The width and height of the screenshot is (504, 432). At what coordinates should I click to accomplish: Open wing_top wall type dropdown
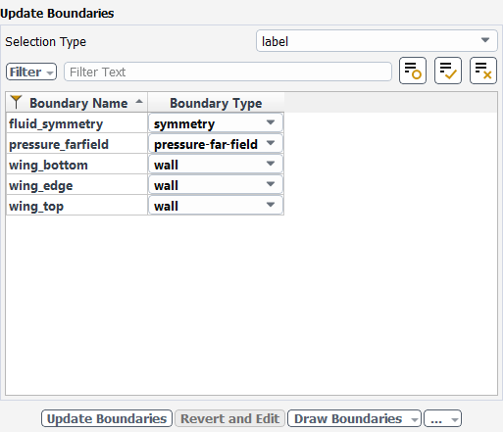(216, 206)
